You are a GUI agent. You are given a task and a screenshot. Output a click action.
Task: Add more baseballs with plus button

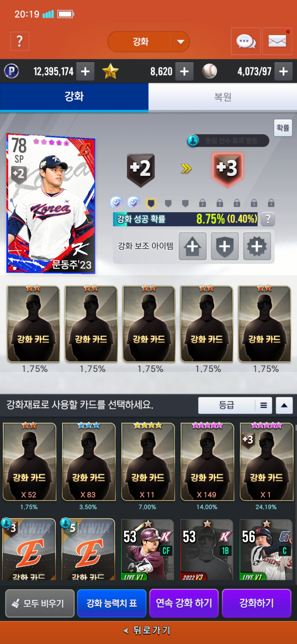coord(284,72)
